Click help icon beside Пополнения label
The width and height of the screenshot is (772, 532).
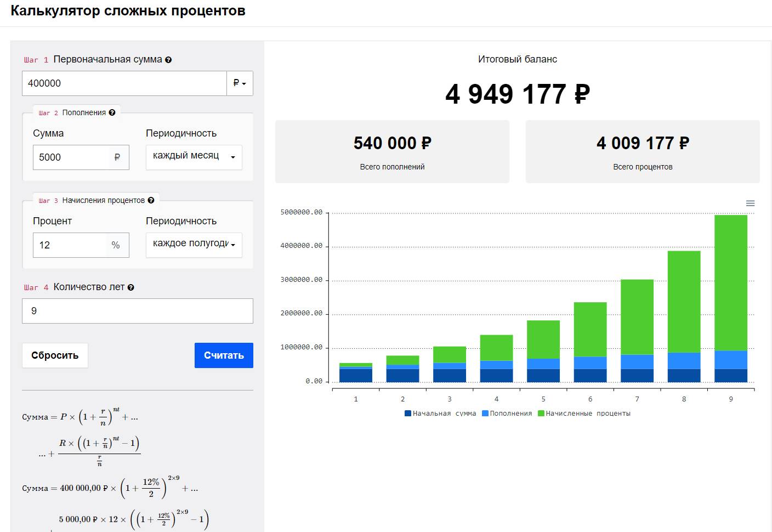point(112,112)
